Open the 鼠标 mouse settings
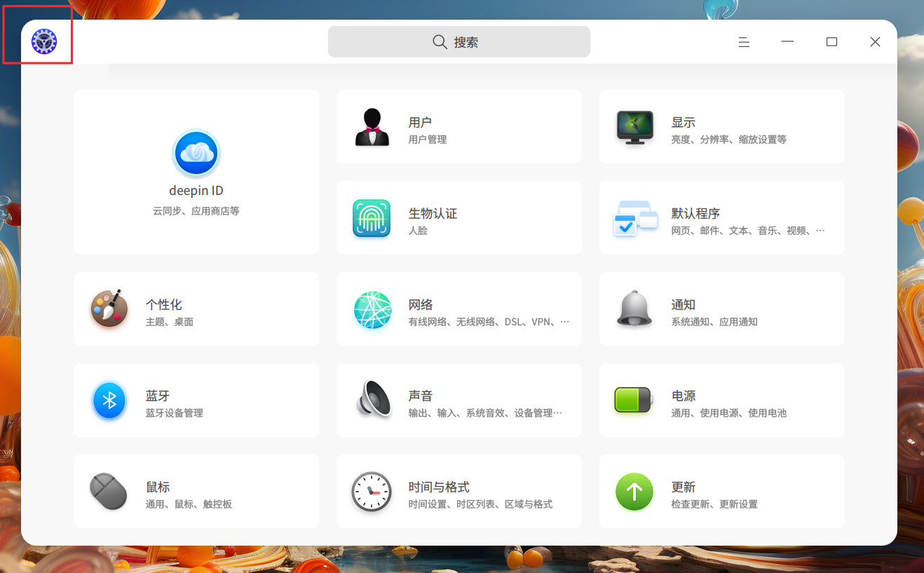The image size is (924, 573). tap(196, 492)
